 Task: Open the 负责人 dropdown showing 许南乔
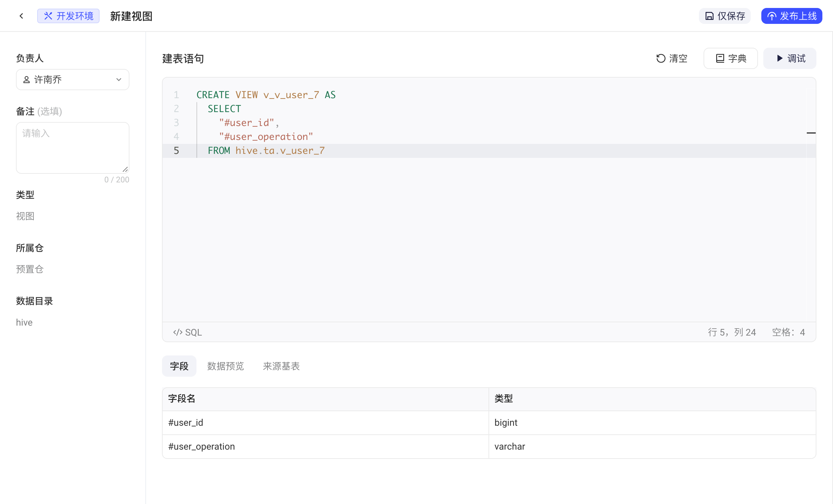pyautogui.click(x=73, y=80)
